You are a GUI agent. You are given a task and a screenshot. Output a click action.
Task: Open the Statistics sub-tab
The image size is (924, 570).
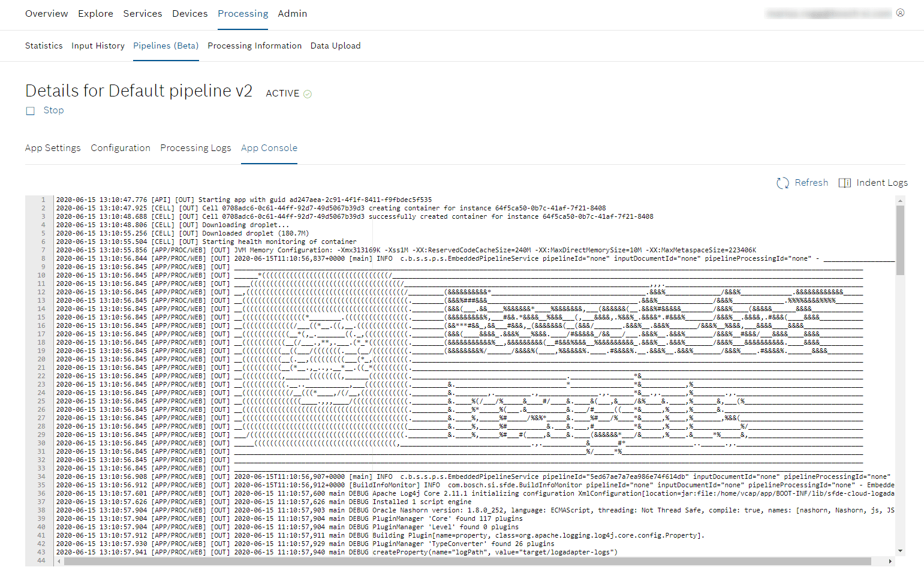(x=44, y=46)
